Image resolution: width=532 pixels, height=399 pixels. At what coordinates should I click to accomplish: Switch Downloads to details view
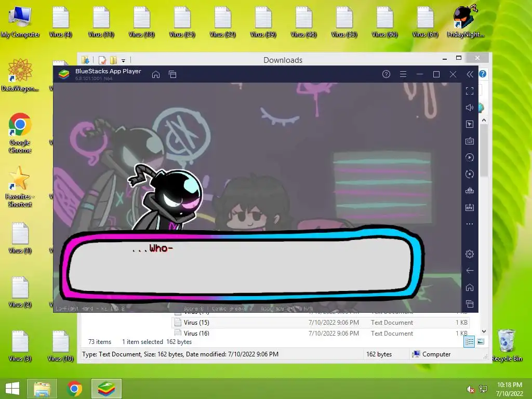pyautogui.click(x=470, y=342)
